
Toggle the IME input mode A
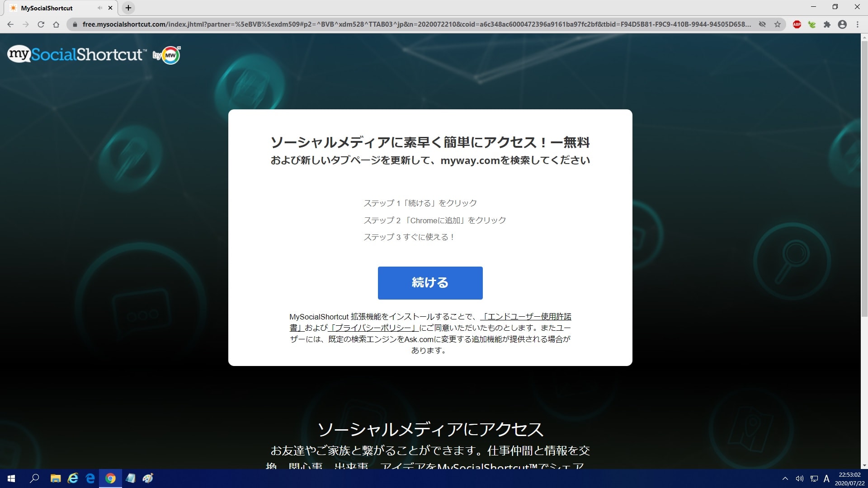point(826,479)
